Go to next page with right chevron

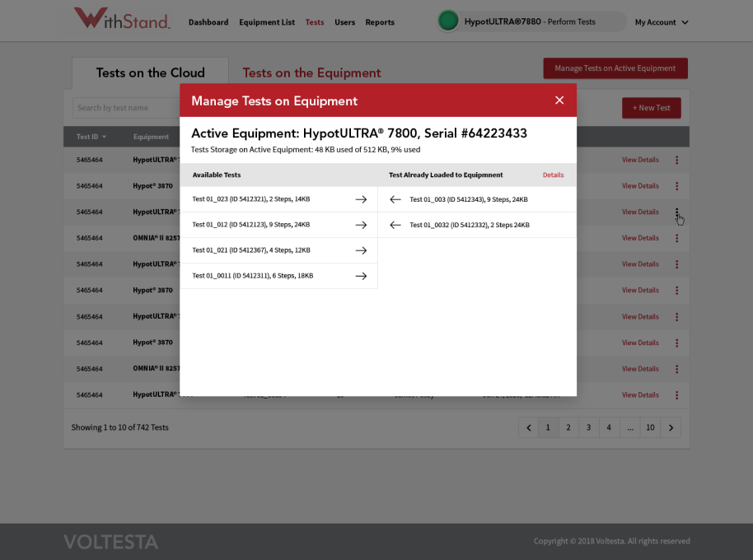point(671,427)
